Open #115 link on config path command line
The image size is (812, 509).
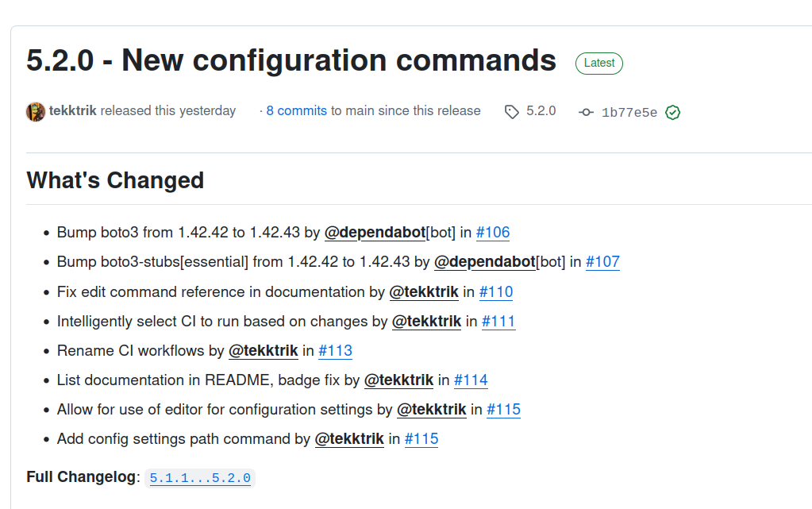coord(421,439)
